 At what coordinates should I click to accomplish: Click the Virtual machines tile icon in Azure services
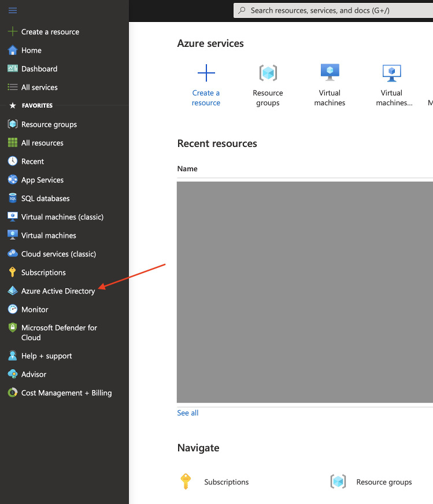[330, 72]
